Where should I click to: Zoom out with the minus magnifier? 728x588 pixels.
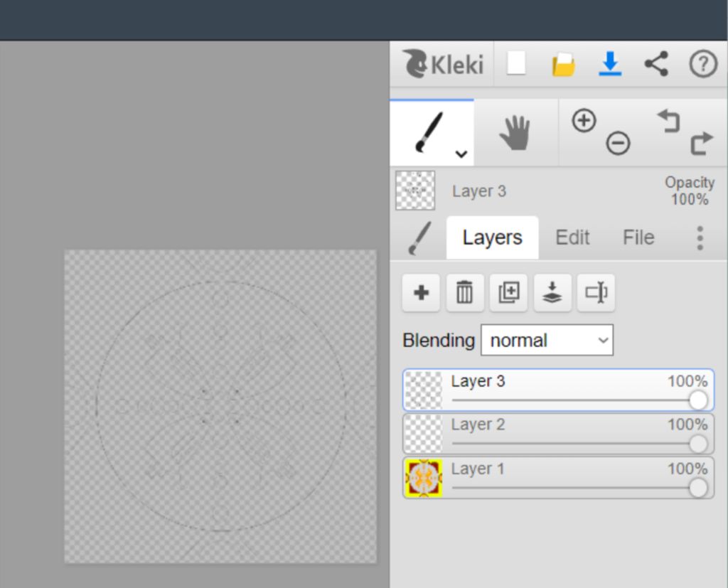point(618,143)
